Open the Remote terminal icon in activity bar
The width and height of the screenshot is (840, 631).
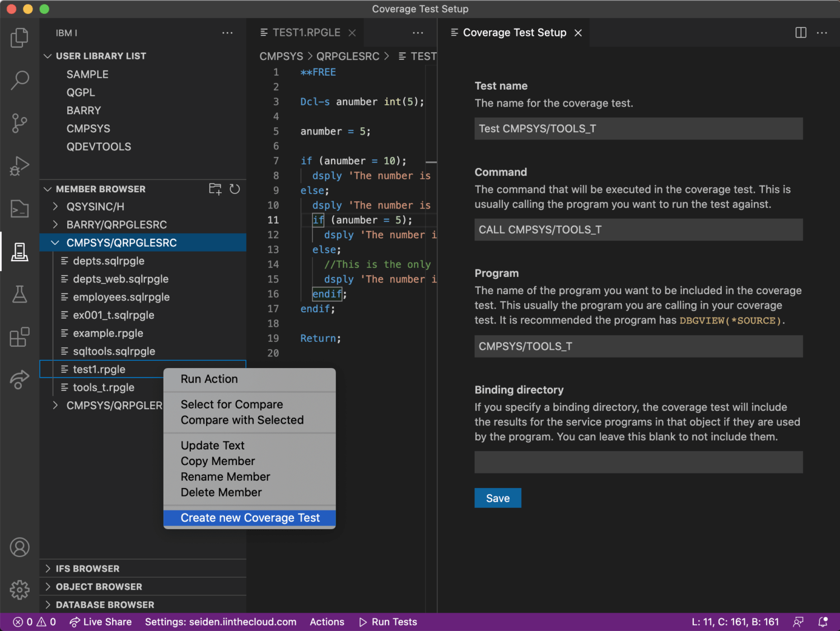click(20, 208)
